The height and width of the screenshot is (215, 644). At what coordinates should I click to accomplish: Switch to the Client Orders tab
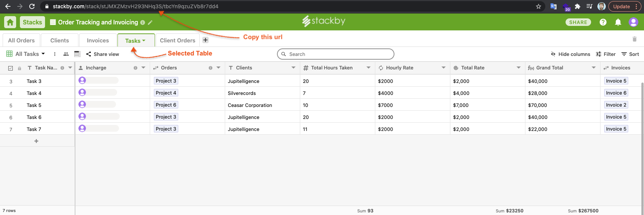[x=178, y=40]
